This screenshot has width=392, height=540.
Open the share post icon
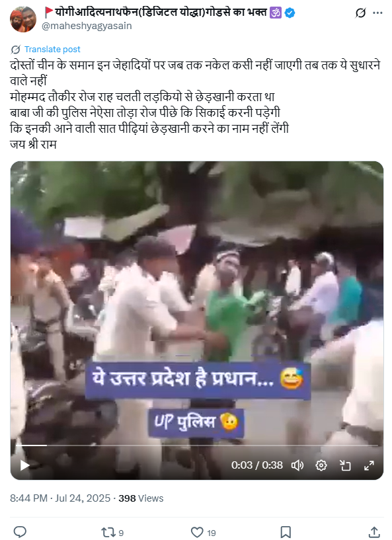pyautogui.click(x=374, y=531)
